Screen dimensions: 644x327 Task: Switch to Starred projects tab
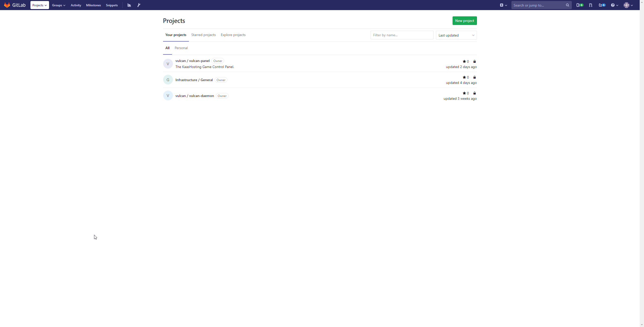coord(203,35)
